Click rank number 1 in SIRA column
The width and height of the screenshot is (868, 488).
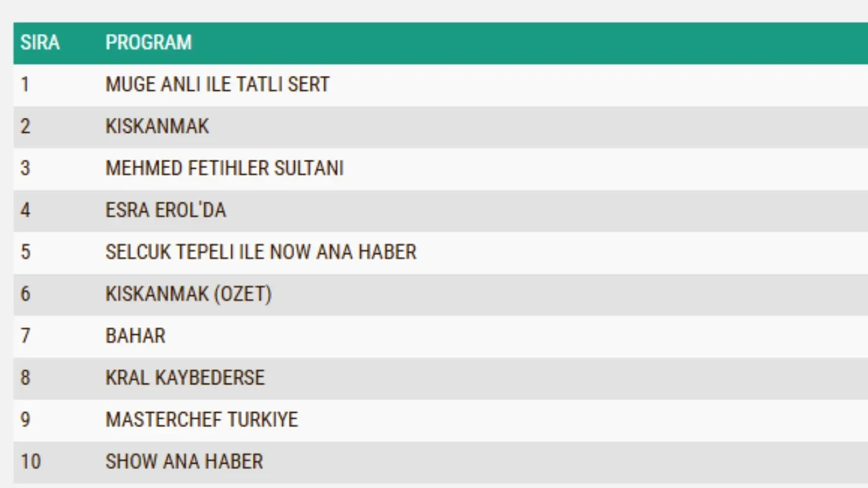(25, 85)
